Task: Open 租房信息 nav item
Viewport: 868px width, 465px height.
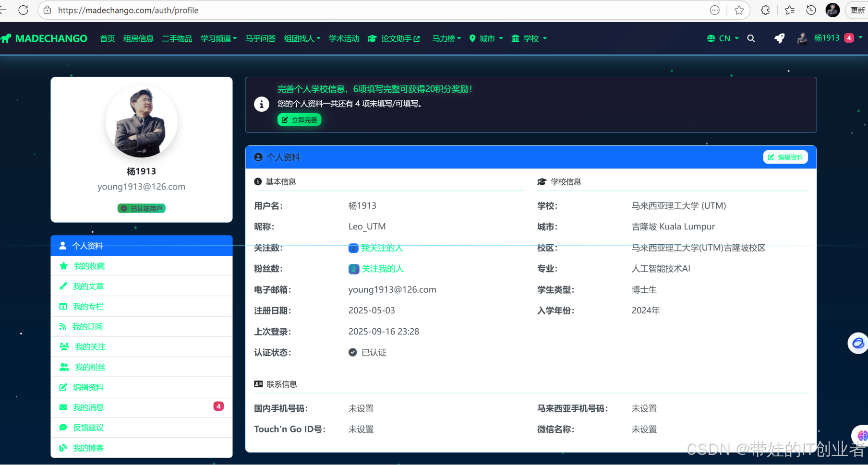Action: coord(138,38)
